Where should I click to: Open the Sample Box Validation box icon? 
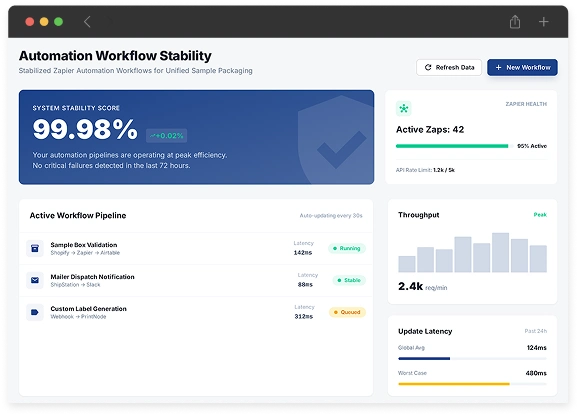[35, 248]
